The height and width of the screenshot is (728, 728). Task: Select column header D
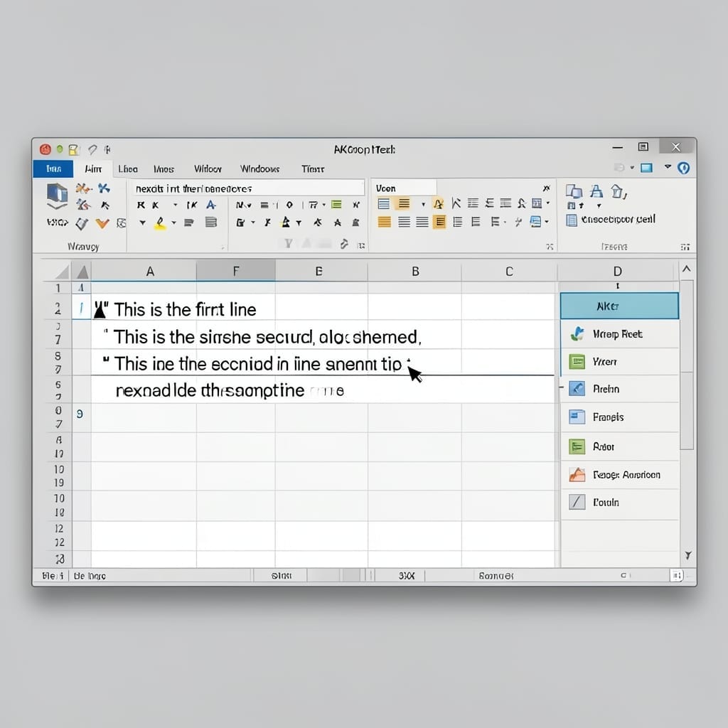pos(617,271)
